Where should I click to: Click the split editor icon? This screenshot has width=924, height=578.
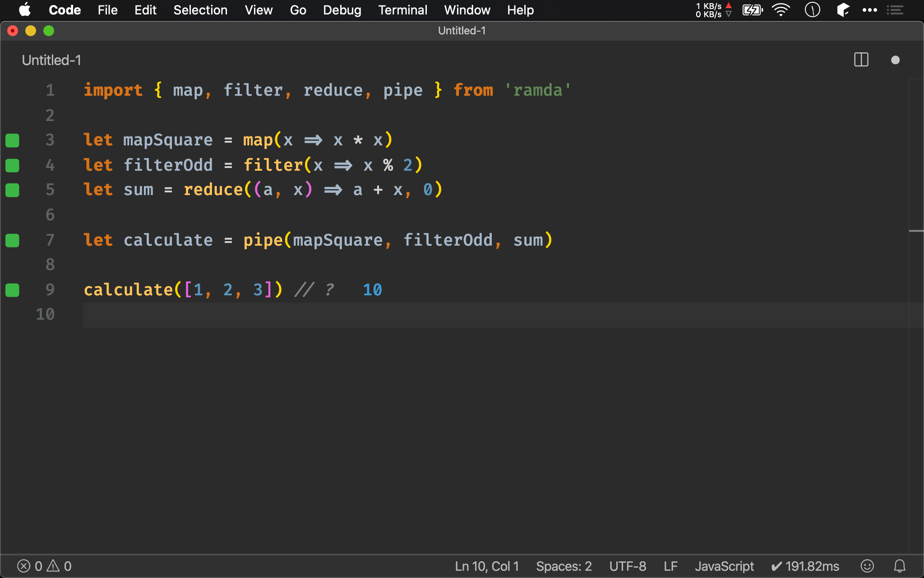coord(861,60)
